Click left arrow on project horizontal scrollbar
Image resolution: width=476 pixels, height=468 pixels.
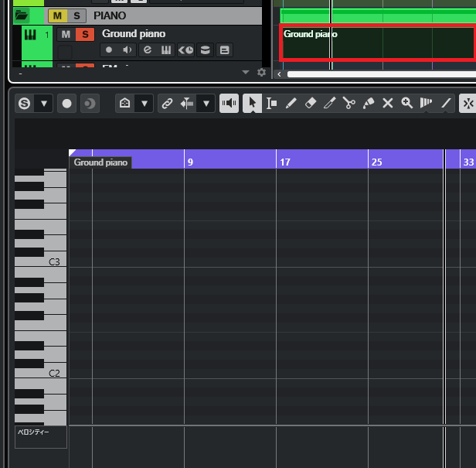tap(279, 74)
